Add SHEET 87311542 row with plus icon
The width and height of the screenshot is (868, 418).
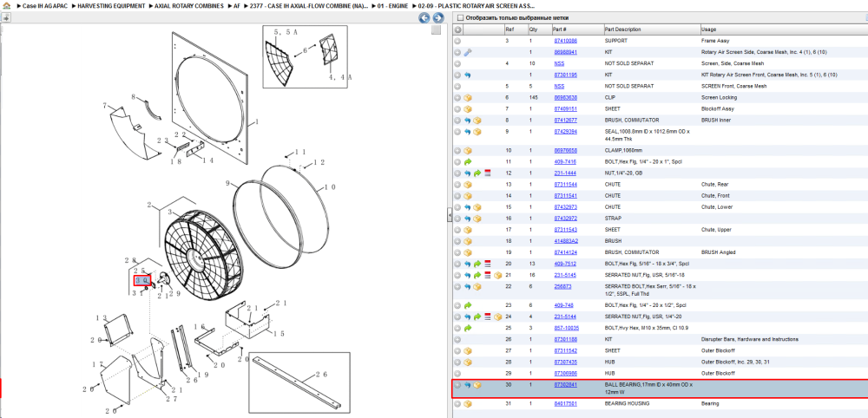click(x=457, y=351)
